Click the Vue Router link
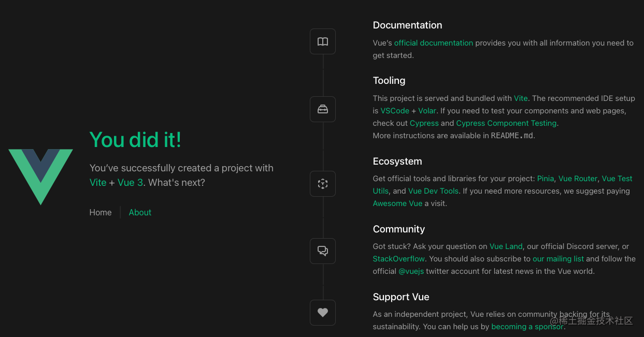The width and height of the screenshot is (644, 337). click(x=578, y=178)
